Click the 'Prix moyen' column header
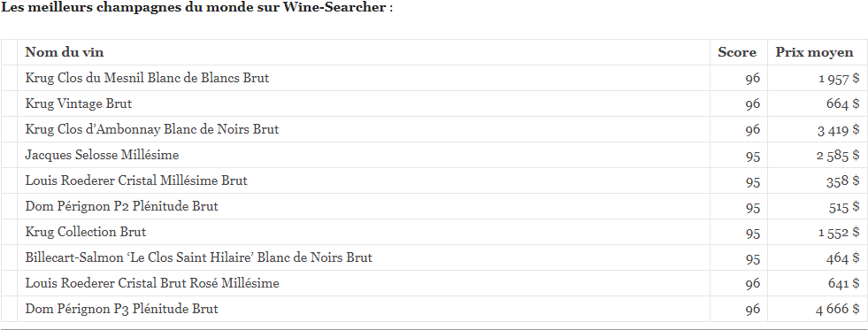868x330 pixels. point(814,52)
